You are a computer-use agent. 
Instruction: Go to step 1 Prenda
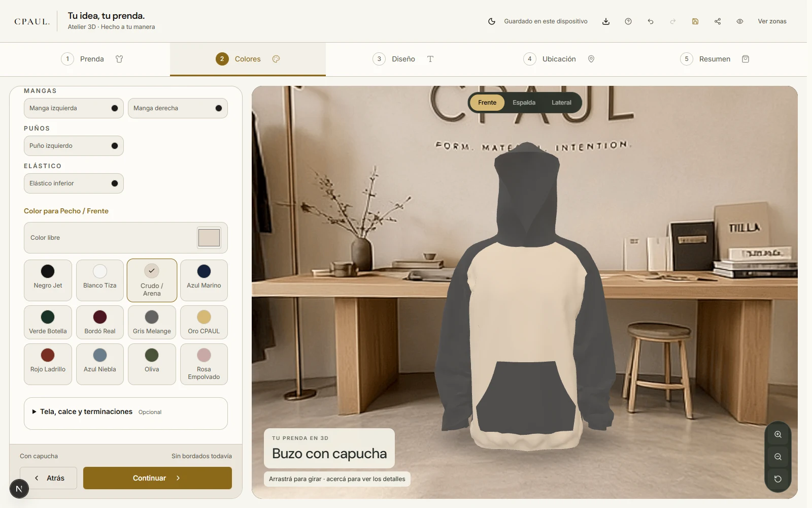(x=92, y=59)
